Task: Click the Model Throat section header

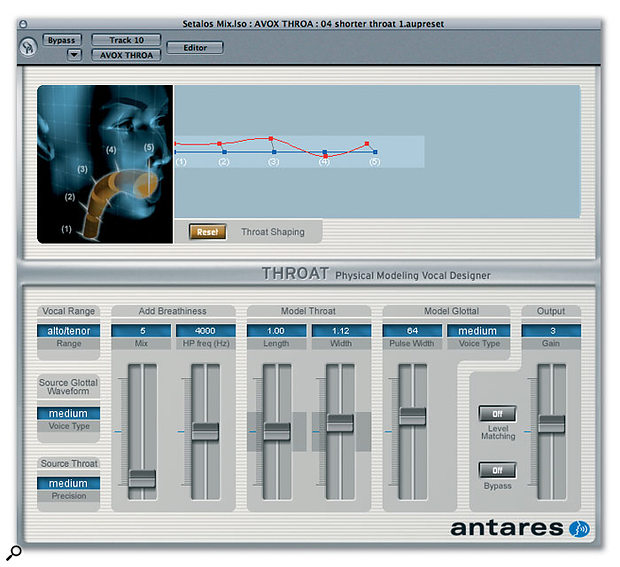Action: pyautogui.click(x=308, y=311)
